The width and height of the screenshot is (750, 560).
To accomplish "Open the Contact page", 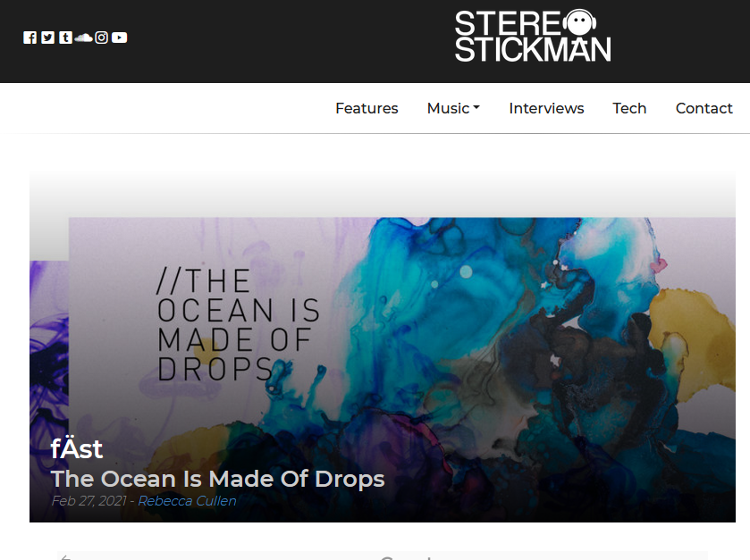I will point(704,108).
